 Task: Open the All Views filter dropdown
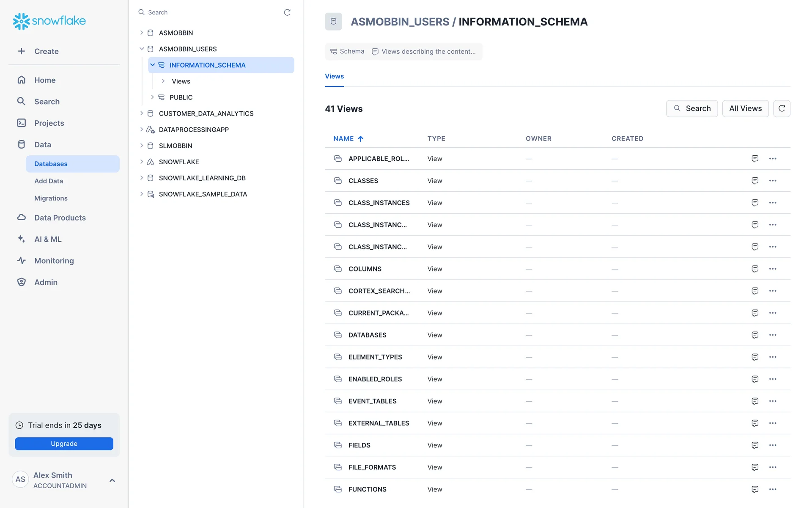pos(745,109)
